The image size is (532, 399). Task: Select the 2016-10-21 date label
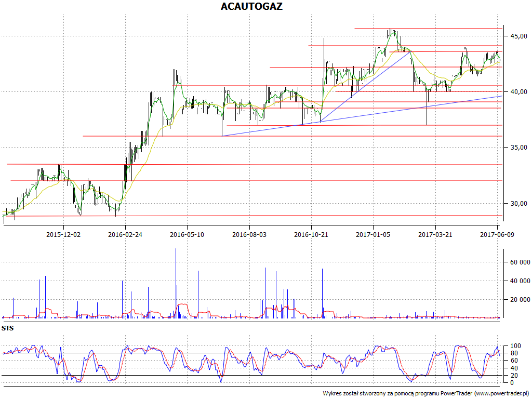click(311, 234)
